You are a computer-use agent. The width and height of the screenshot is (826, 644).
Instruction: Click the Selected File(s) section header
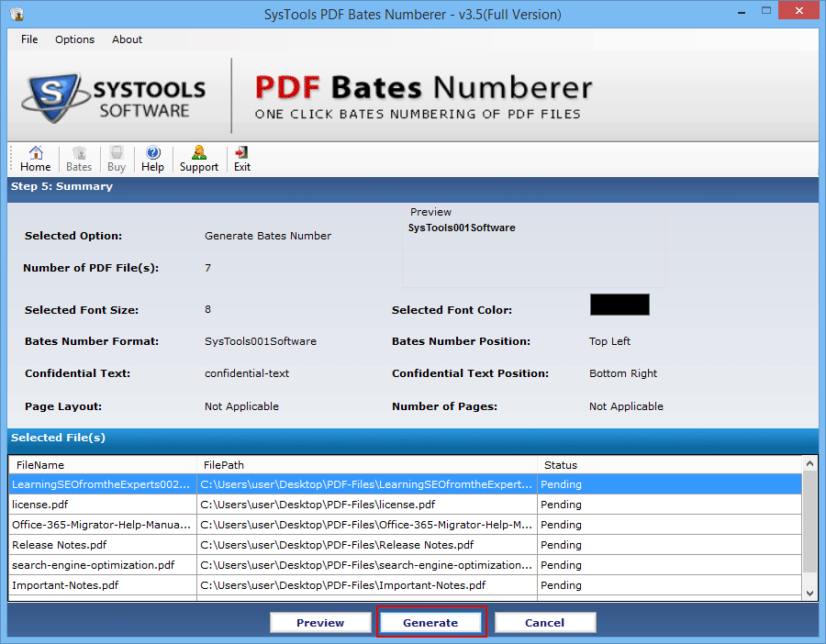(x=59, y=438)
